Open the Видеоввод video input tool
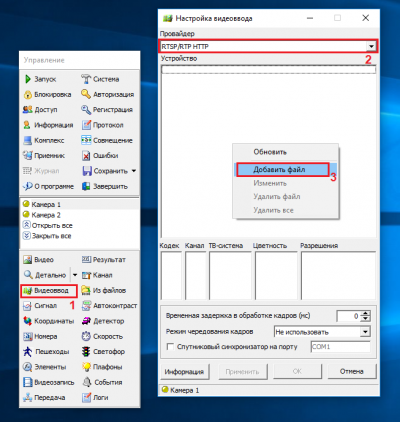Image resolution: width=400 pixels, height=422 pixels. [x=49, y=291]
